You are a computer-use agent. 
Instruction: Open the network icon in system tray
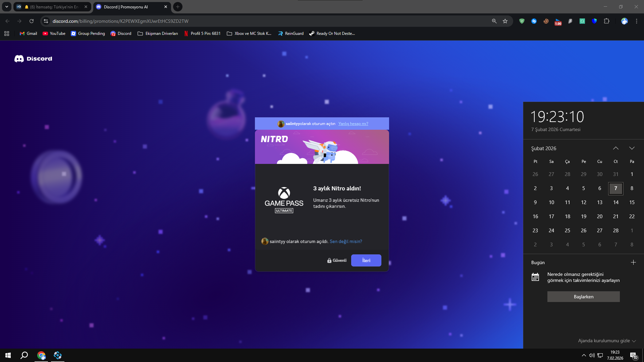pos(600,355)
